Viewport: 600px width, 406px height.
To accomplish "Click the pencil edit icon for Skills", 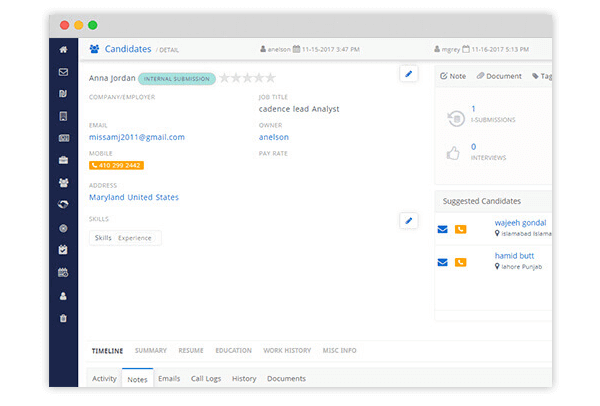I will click(x=409, y=220).
